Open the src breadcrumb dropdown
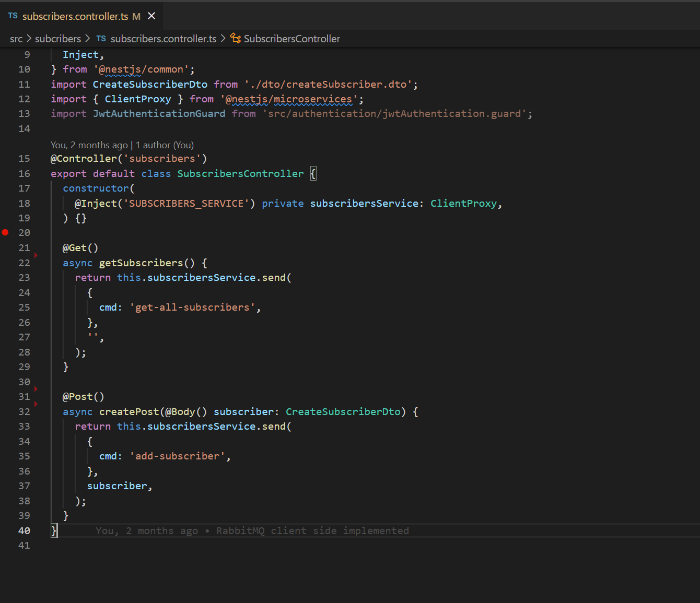 [x=16, y=39]
